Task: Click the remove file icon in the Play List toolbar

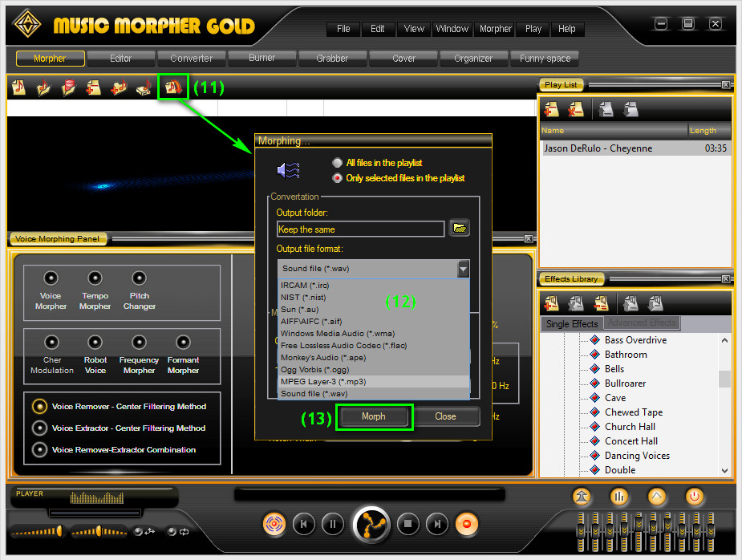Action: pos(575,110)
